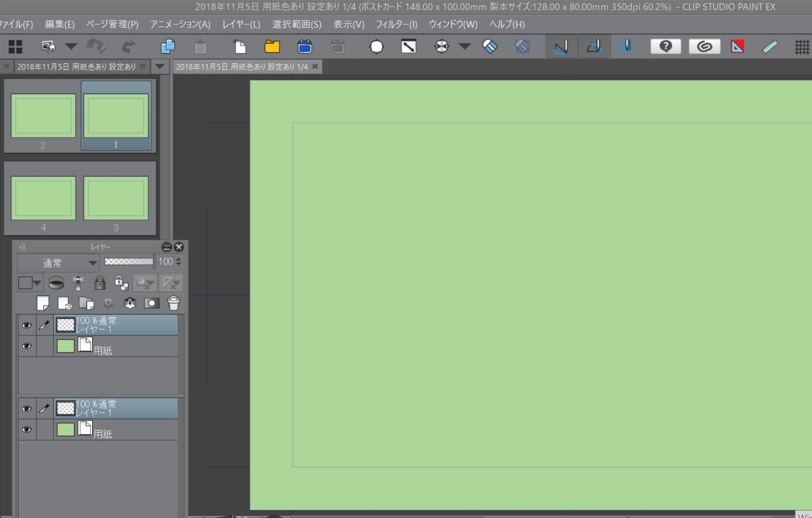
Task: Open the ファイル(F) menu
Action: (x=16, y=24)
